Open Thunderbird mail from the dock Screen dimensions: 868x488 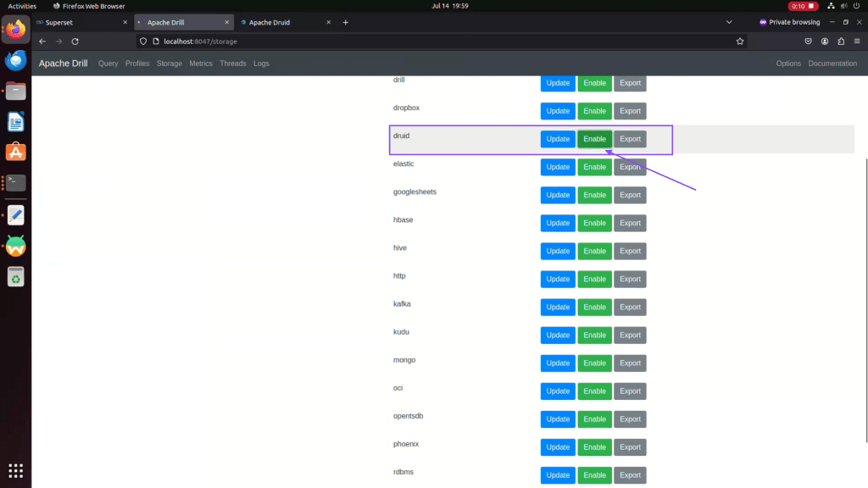tap(15, 60)
